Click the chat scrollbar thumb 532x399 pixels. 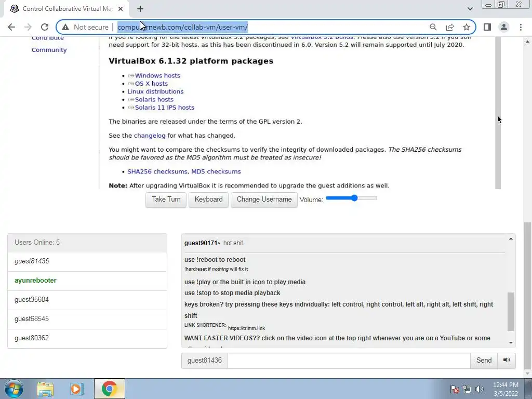pyautogui.click(x=511, y=312)
